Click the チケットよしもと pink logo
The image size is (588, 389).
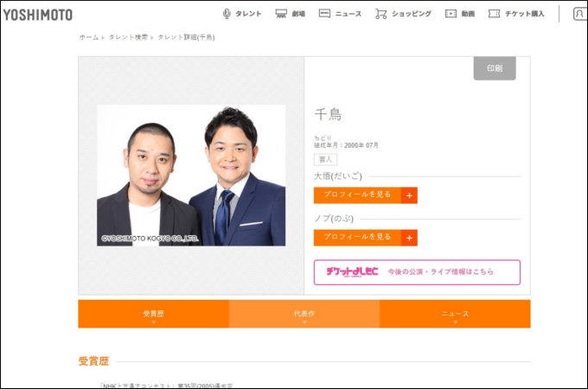click(x=352, y=271)
